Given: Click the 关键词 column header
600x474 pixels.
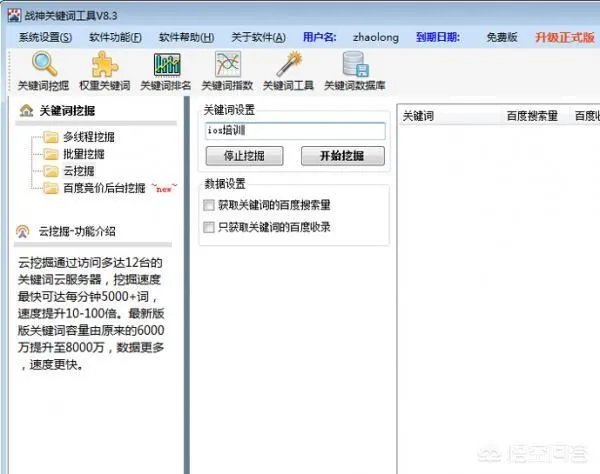Looking at the screenshot, I should point(418,116).
